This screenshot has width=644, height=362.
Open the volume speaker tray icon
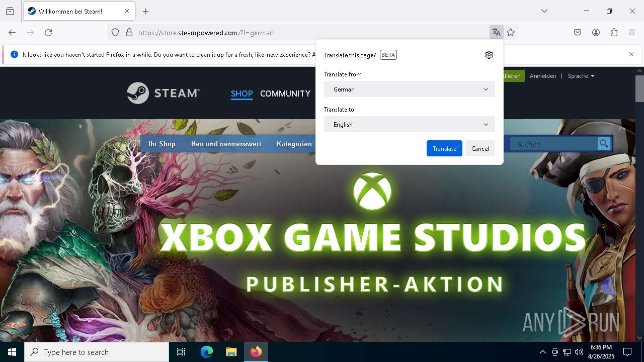tap(579, 352)
